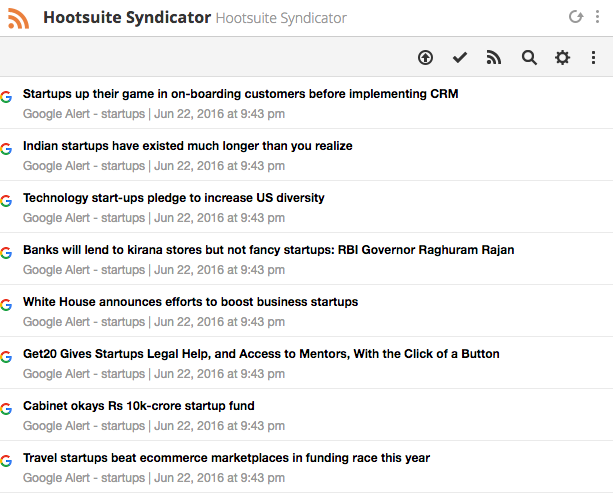Click the circled up-arrow icon in the toolbar
This screenshot has height=500, width=613.
click(x=425, y=58)
